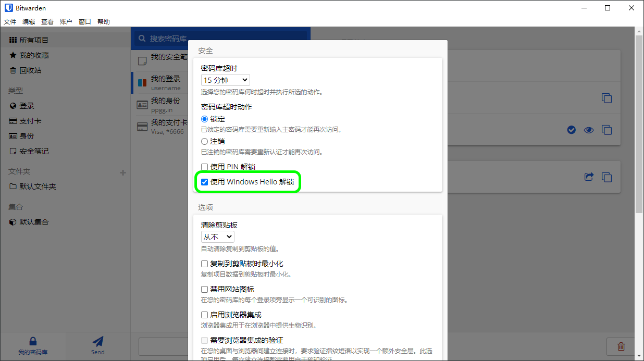Viewport: 644px width, 361px height.
Task: Click the 我的安全笔记 note icon
Action: [142, 61]
